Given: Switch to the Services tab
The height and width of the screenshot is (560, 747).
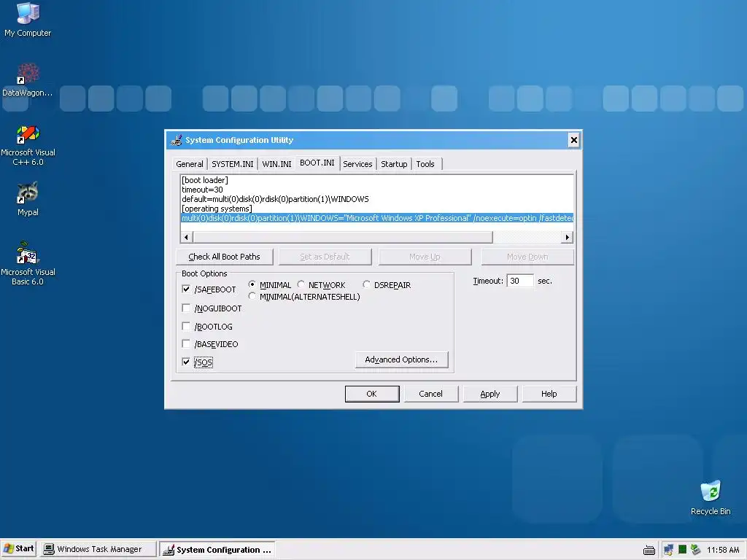Looking at the screenshot, I should pyautogui.click(x=357, y=164).
